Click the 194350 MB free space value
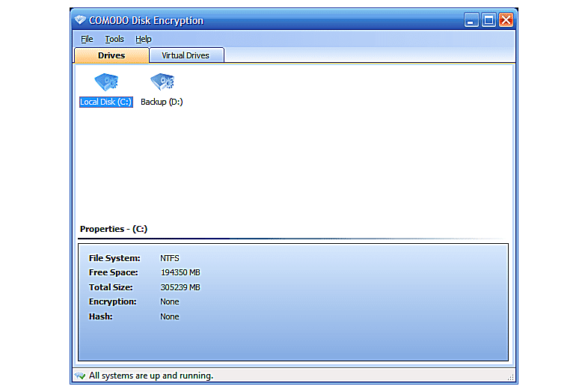588x392 pixels. [x=180, y=272]
